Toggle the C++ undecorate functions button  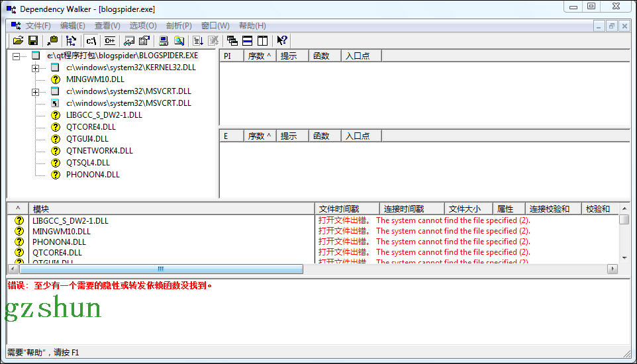pyautogui.click(x=109, y=41)
